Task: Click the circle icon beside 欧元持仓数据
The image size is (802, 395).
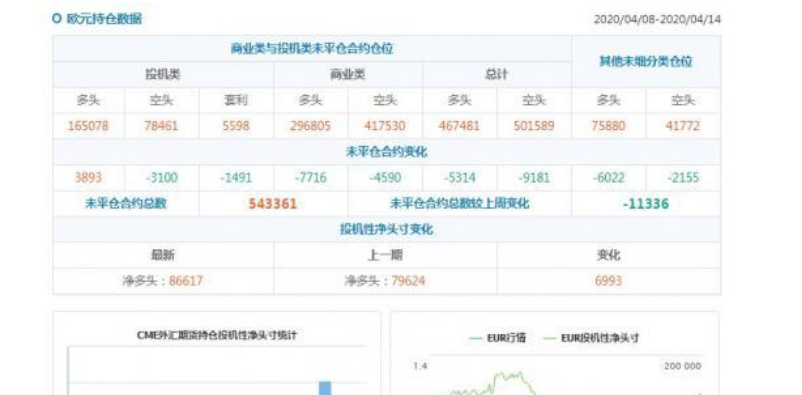Action: click(x=57, y=19)
